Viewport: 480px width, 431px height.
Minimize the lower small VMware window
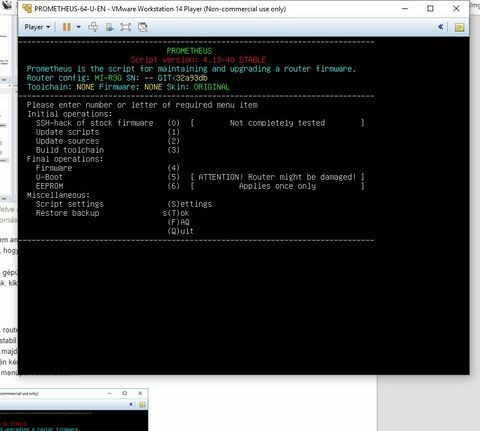(109, 394)
